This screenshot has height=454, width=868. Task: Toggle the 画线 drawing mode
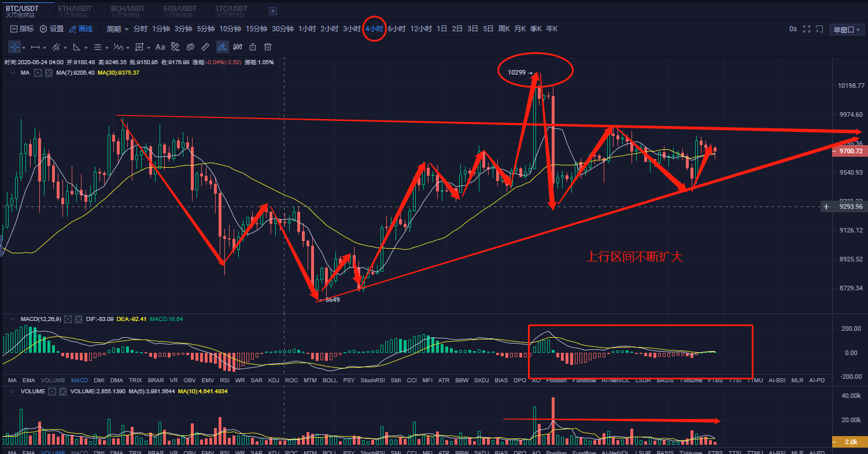[x=81, y=29]
